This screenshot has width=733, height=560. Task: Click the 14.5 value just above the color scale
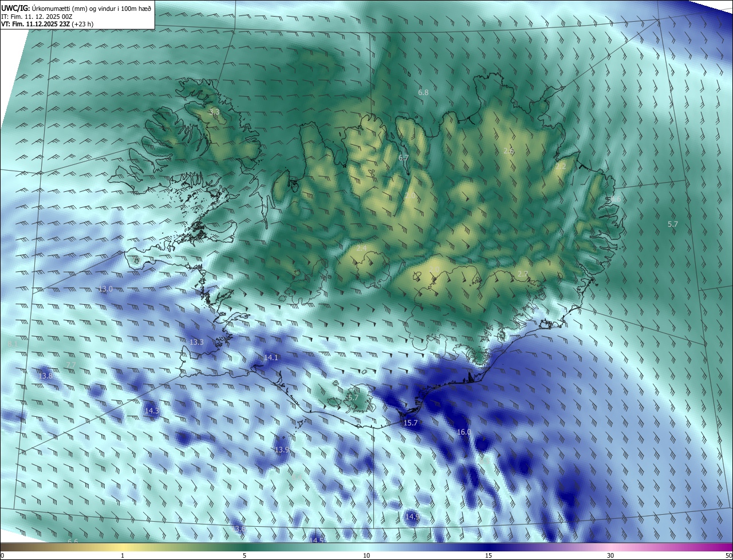[317, 540]
